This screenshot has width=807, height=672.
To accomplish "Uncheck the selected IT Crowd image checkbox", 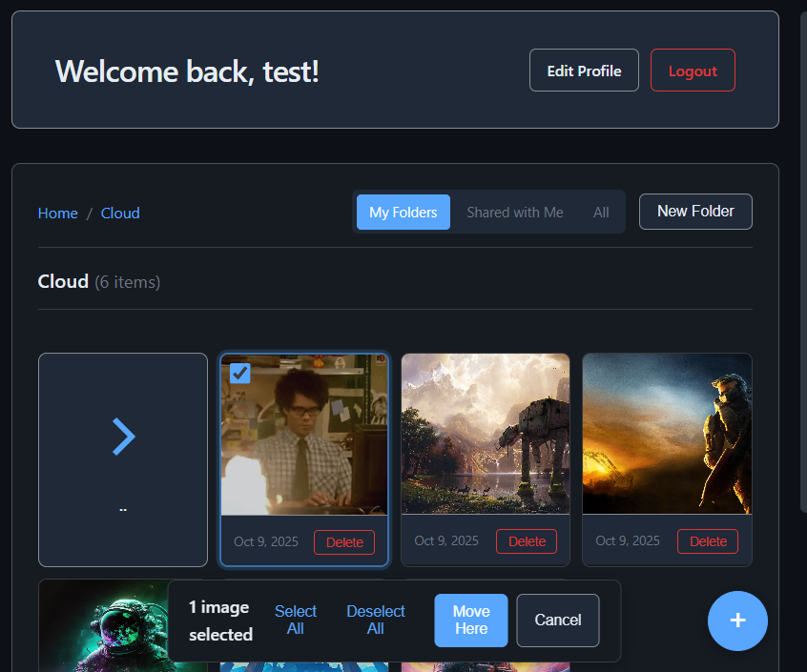I will [240, 373].
